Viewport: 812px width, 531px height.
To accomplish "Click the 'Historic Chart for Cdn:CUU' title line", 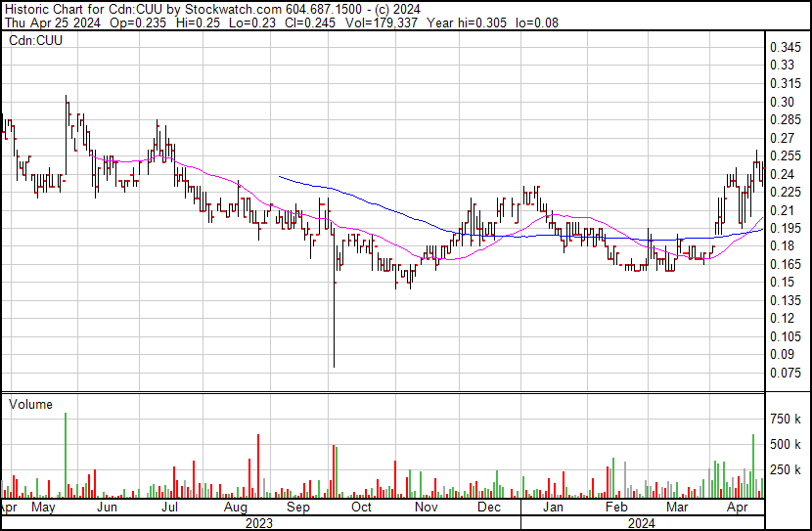I will pyautogui.click(x=213, y=10).
